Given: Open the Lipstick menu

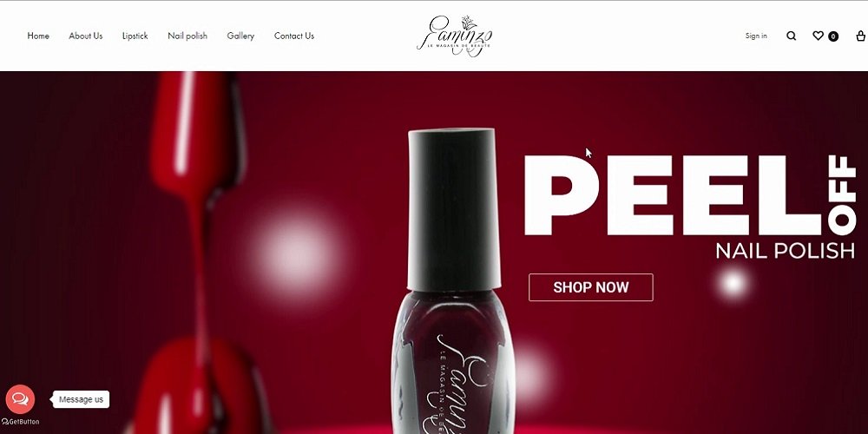Looking at the screenshot, I should [x=135, y=36].
